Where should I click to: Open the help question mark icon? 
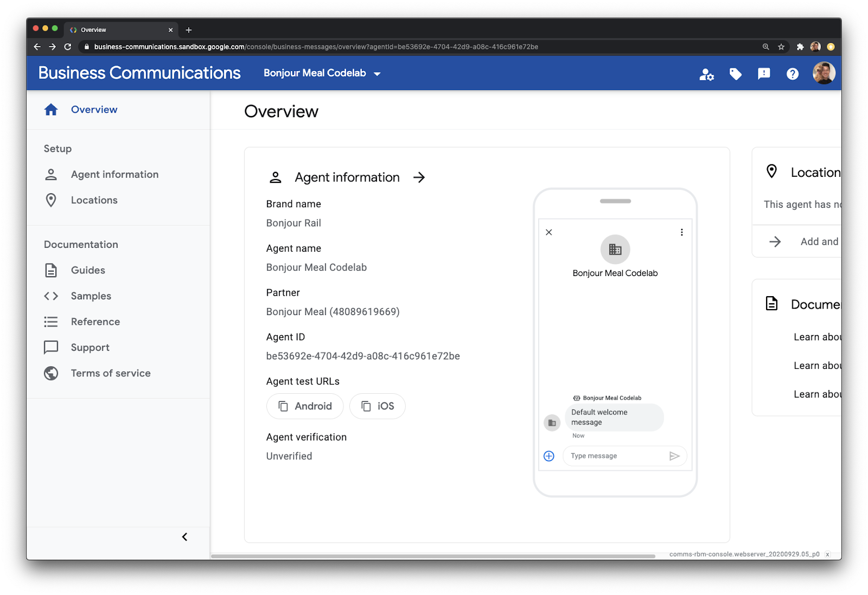792,74
